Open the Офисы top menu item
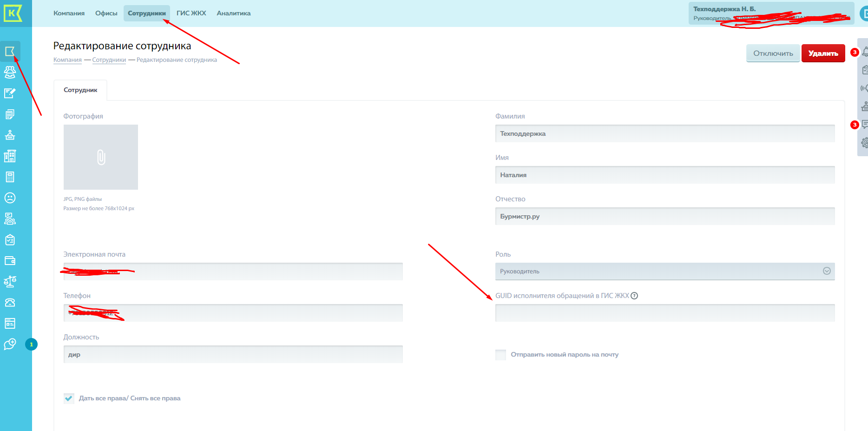Image resolution: width=868 pixels, height=431 pixels. tap(106, 13)
